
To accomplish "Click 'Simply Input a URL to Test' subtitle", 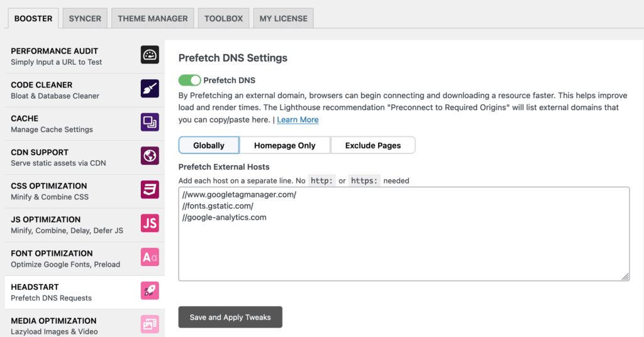I will tap(56, 62).
